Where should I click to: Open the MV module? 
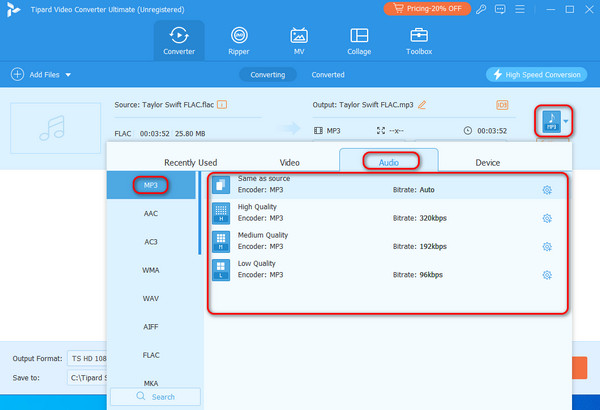[299, 41]
